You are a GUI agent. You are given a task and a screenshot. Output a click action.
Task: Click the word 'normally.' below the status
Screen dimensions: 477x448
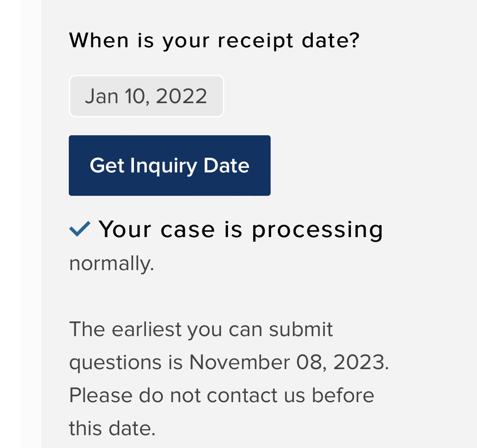click(111, 263)
